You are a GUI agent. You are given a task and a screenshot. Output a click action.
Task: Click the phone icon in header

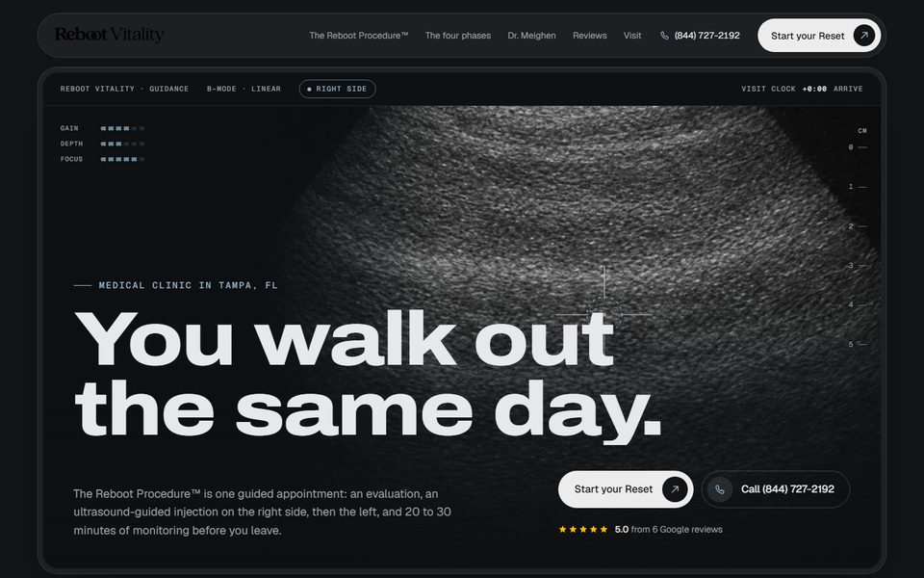pyautogui.click(x=664, y=36)
